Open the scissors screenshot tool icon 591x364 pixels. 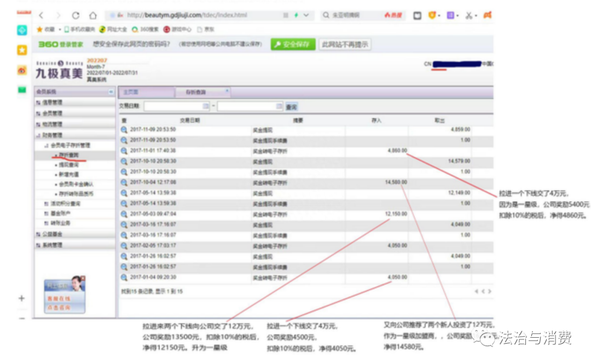tap(468, 15)
